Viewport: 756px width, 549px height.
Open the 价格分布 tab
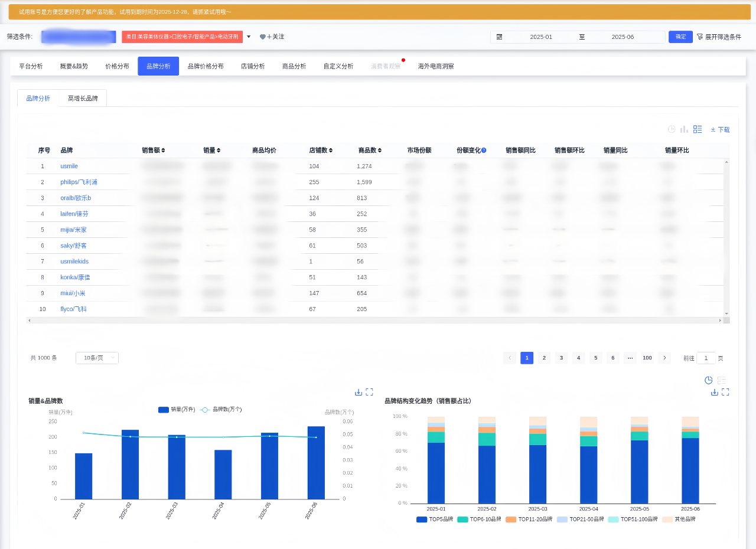tap(117, 66)
